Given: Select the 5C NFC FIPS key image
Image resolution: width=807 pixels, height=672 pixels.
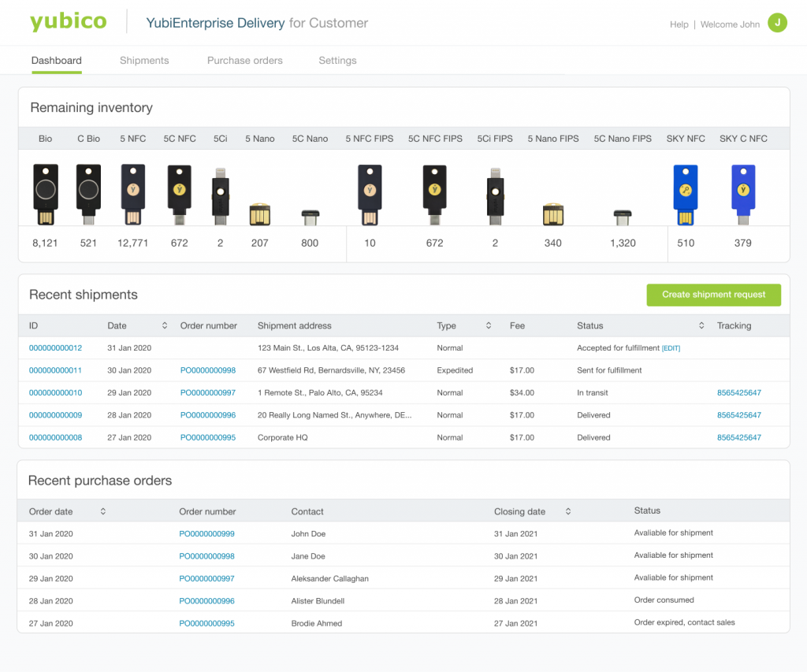Looking at the screenshot, I should (434, 195).
